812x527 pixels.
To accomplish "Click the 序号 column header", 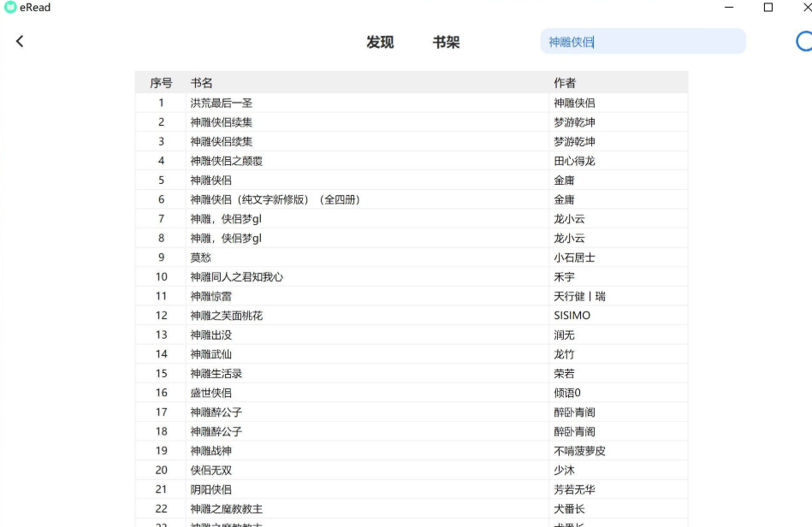I will click(161, 83).
